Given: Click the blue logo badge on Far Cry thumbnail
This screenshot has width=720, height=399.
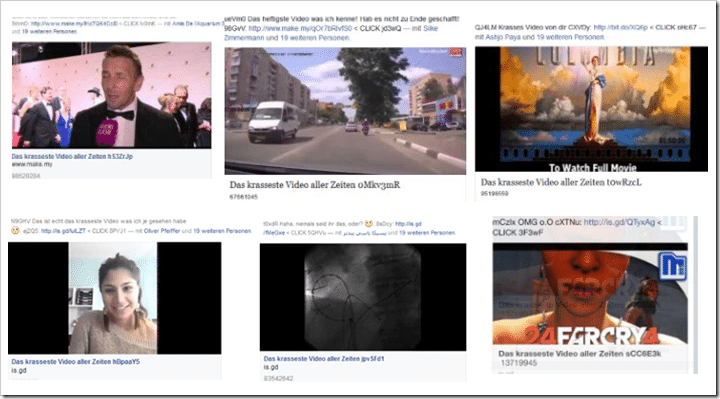Looking at the screenshot, I should coord(673,266).
